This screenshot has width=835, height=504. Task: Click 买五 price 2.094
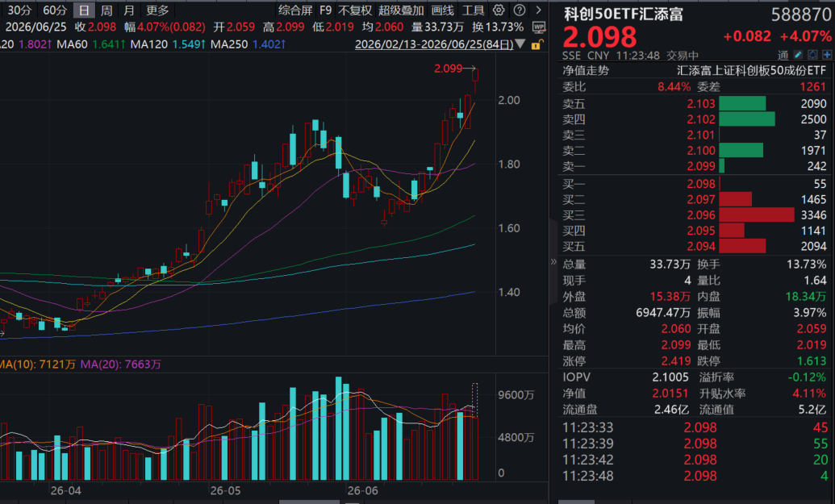click(701, 247)
